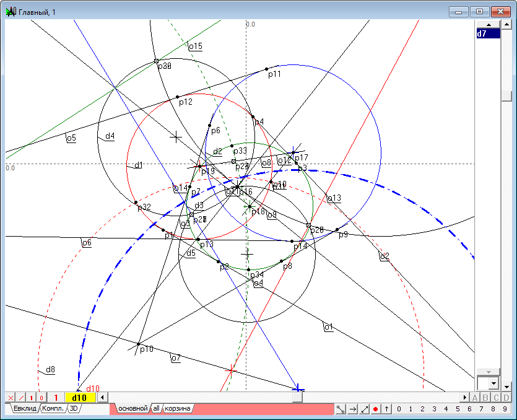Click the list down arrow at panel bottom
This screenshot has width=517, height=420.
tap(489, 372)
